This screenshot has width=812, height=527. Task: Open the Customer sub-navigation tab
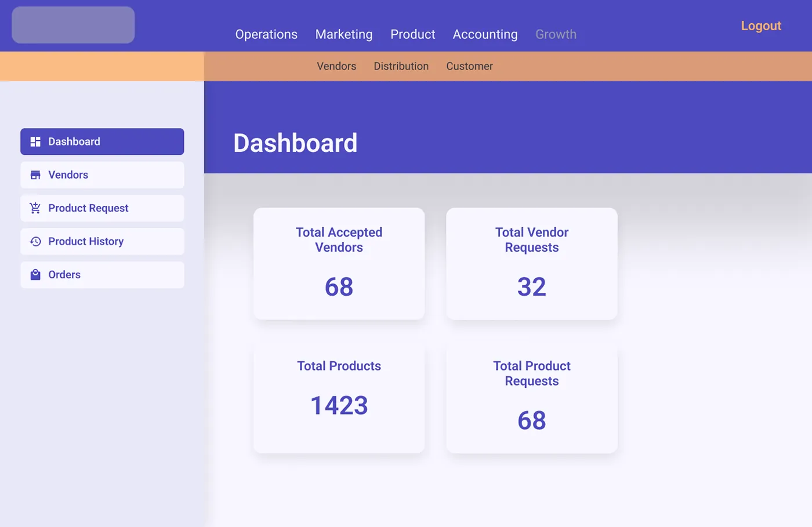click(470, 66)
